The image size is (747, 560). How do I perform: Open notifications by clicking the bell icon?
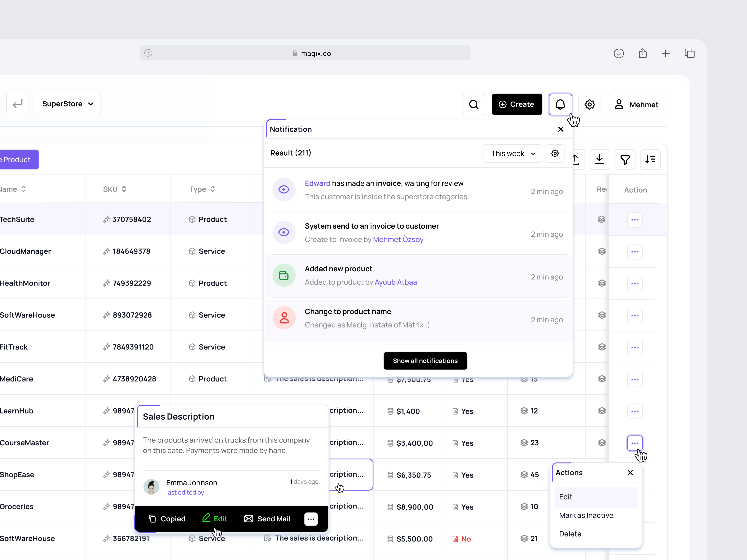pyautogui.click(x=561, y=104)
